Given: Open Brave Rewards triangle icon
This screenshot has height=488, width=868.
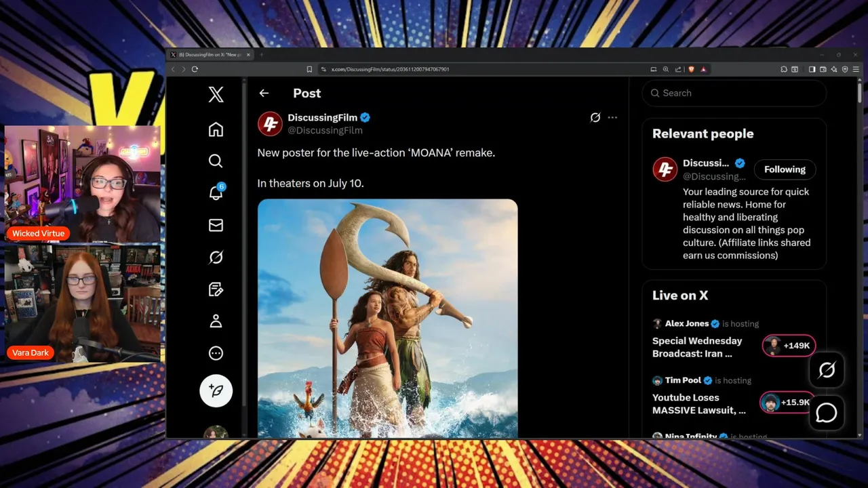Looking at the screenshot, I should (x=704, y=69).
